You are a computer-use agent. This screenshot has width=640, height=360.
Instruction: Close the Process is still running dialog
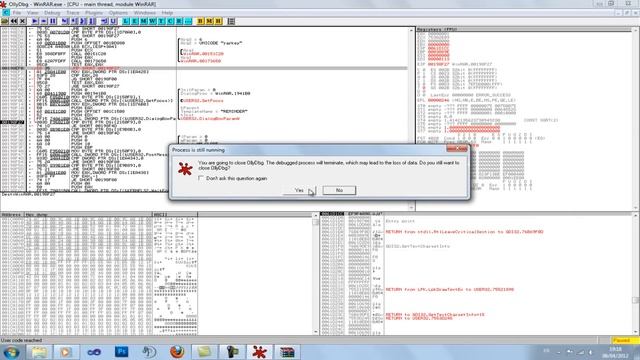457,149
